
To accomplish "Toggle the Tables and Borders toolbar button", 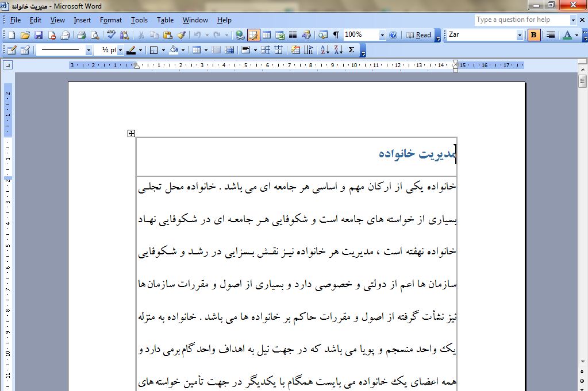I will pyautogui.click(x=253, y=35).
